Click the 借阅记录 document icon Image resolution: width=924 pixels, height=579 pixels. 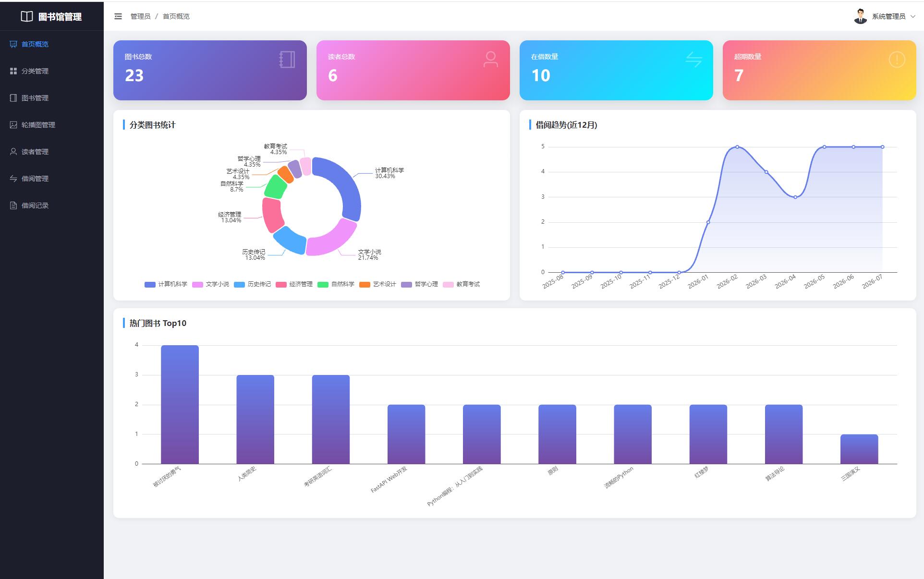pyautogui.click(x=13, y=205)
